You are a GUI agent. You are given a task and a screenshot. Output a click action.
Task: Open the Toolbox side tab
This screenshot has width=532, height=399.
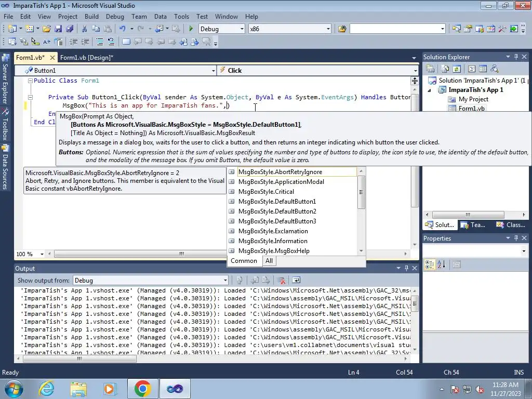5,125
